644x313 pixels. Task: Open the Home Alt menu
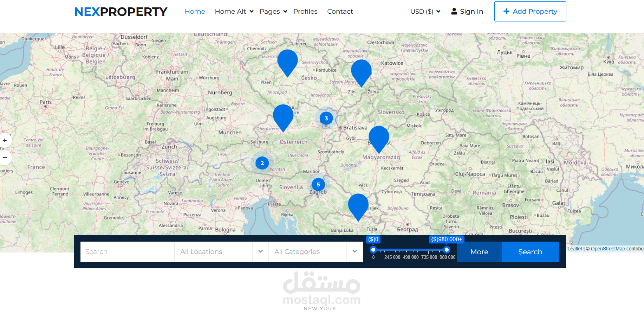(234, 11)
